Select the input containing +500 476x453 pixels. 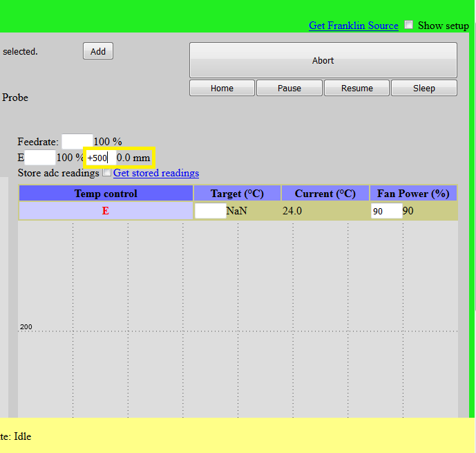(99, 158)
